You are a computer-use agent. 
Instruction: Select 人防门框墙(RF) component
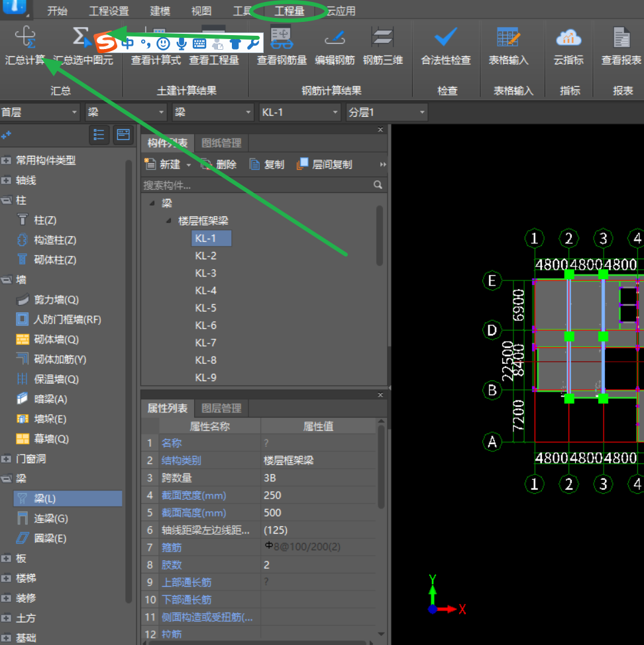68,320
